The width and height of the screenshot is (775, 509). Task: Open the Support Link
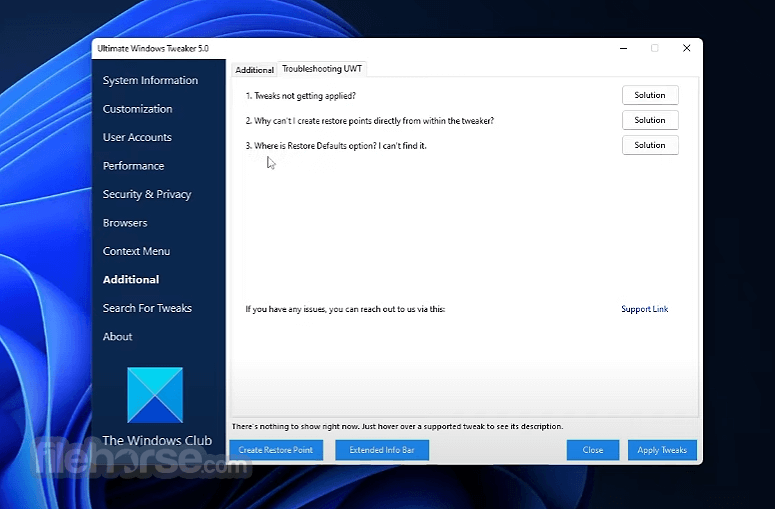645,309
